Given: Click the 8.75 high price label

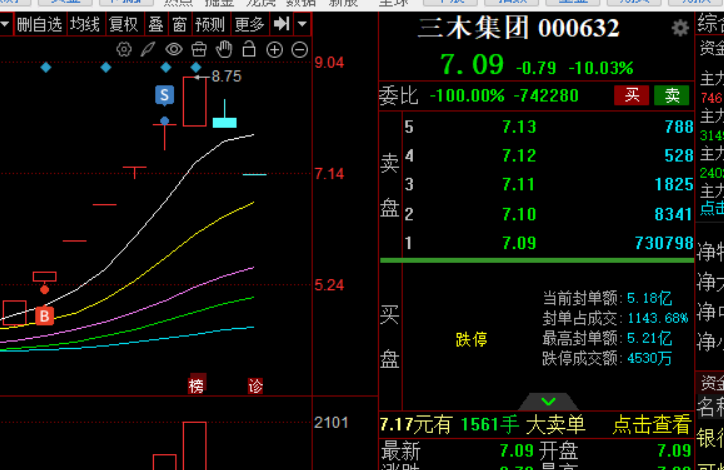Looking at the screenshot, I should [x=226, y=77].
